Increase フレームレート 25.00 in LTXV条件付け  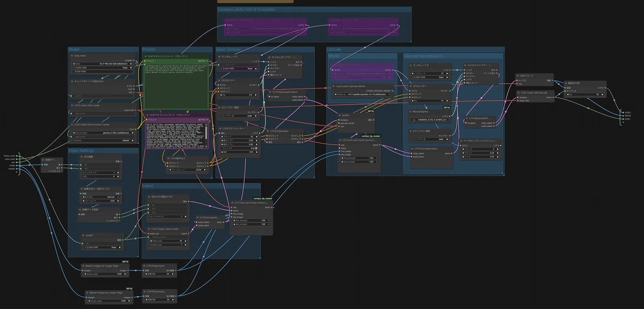pos(205,170)
